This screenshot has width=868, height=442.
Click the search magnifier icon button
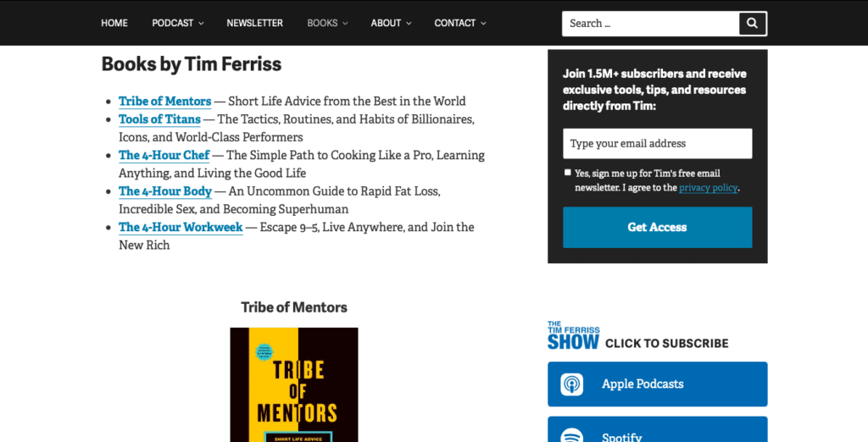pyautogui.click(x=753, y=23)
